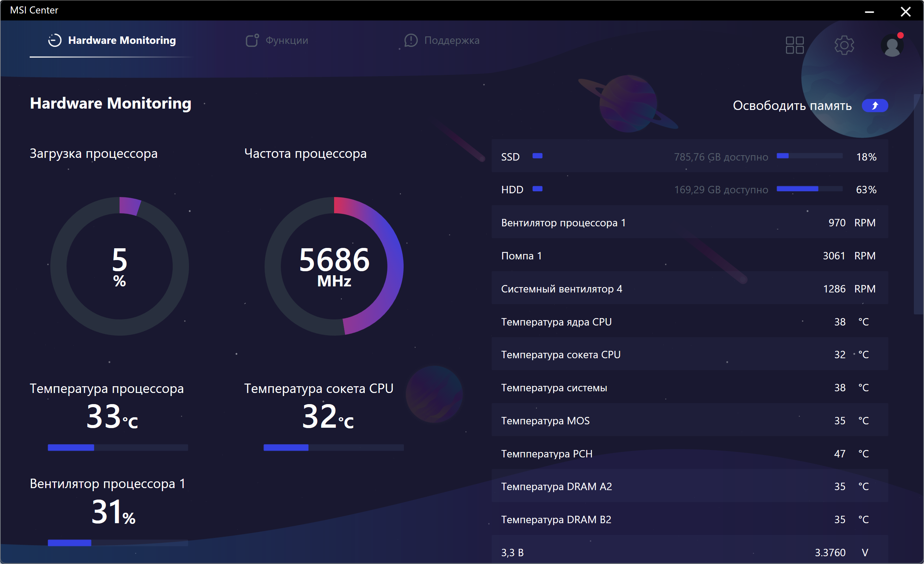Click the HDD usage progress bar
This screenshot has height=564, width=924.
pyautogui.click(x=809, y=189)
